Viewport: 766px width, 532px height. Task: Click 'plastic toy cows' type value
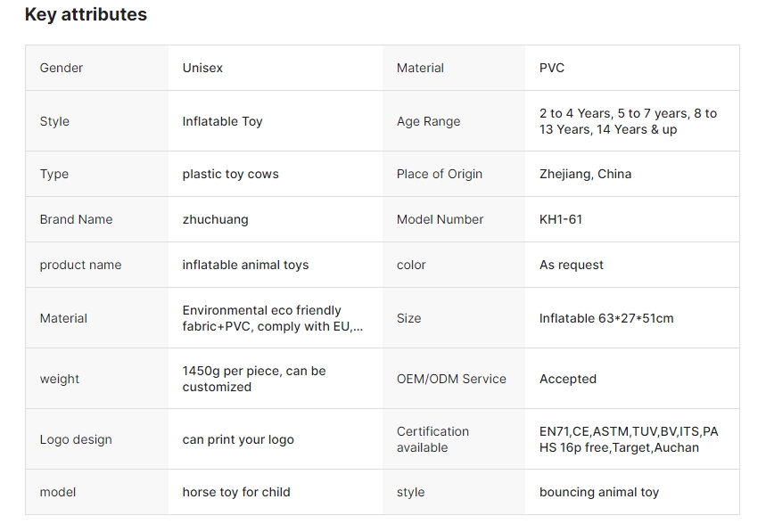click(230, 174)
